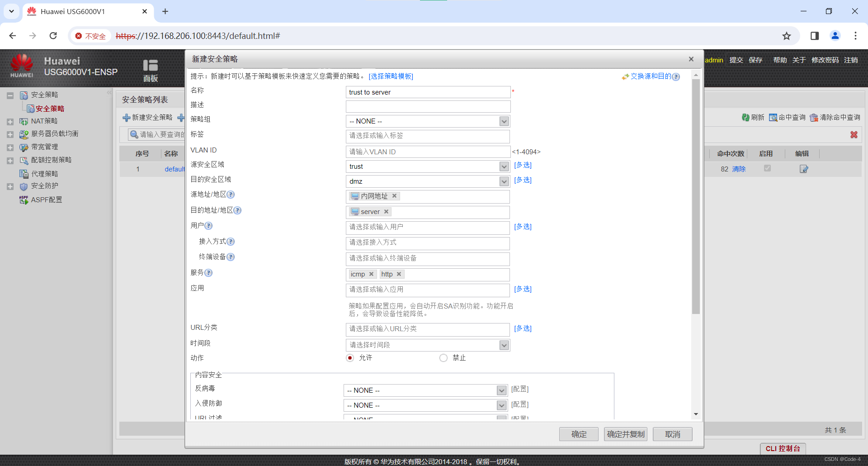Viewport: 868px width, 466px height.
Task: Remove the server destination address tag
Action: [x=386, y=212]
